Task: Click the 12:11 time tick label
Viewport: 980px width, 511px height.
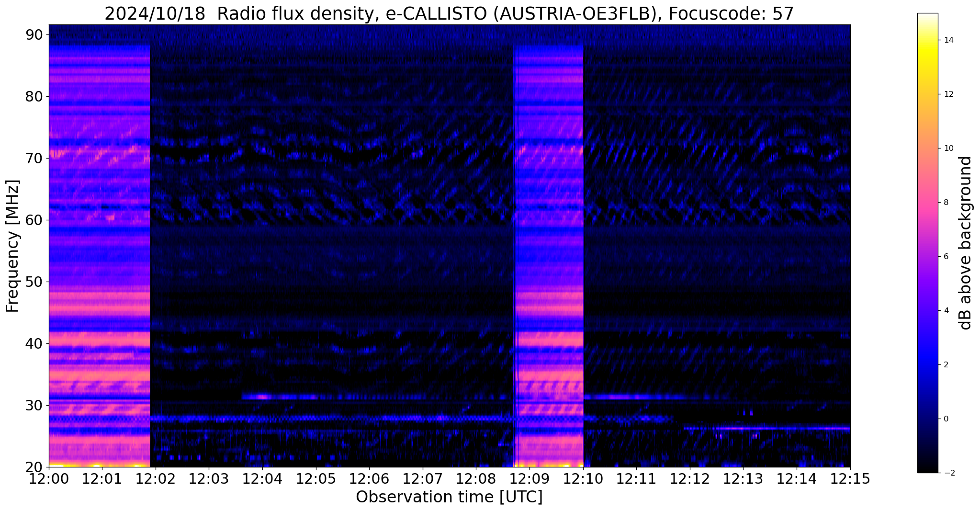Action: pyautogui.click(x=636, y=478)
